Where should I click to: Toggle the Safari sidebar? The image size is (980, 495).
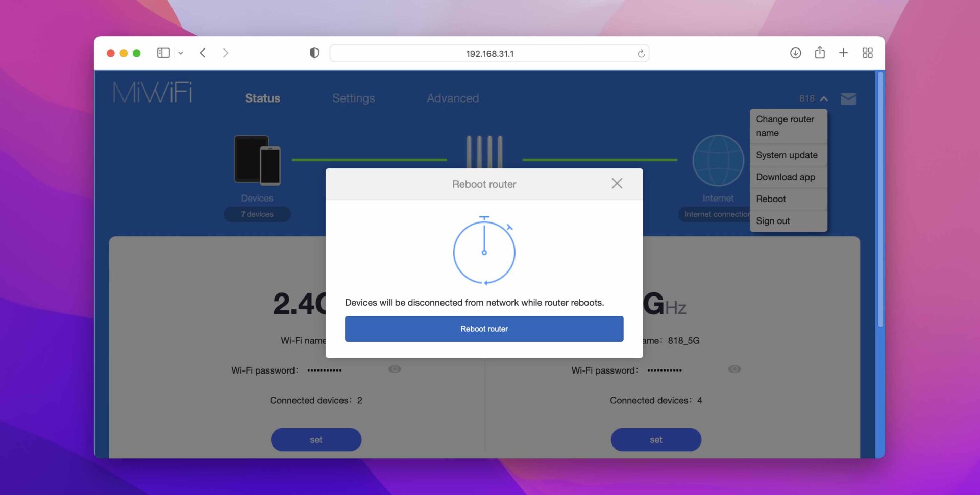tap(163, 53)
